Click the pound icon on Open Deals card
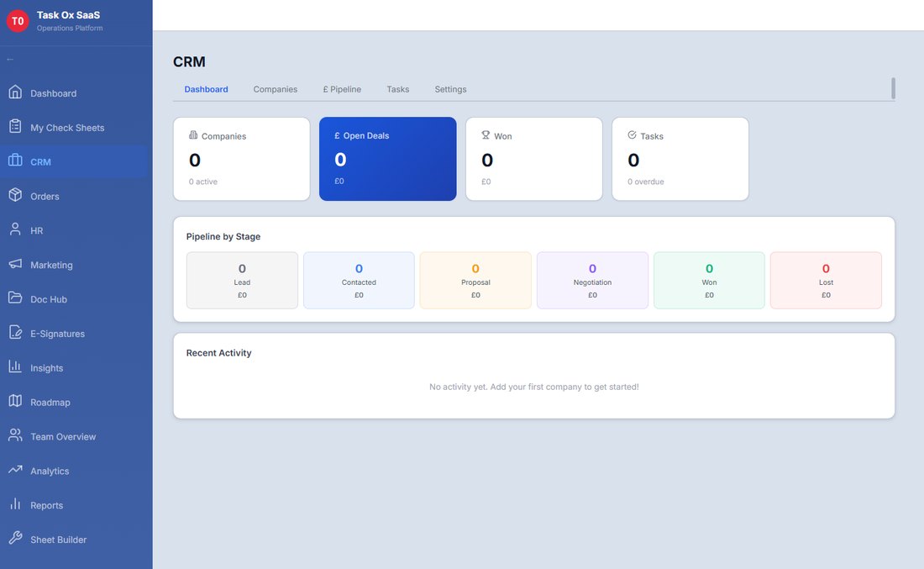Viewport: 924px width, 569px height. tap(337, 135)
